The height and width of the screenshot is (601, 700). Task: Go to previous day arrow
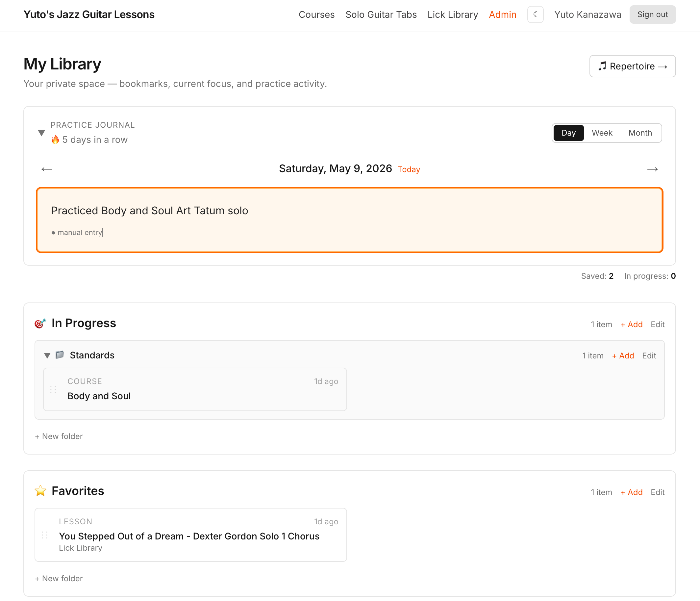pyautogui.click(x=47, y=169)
